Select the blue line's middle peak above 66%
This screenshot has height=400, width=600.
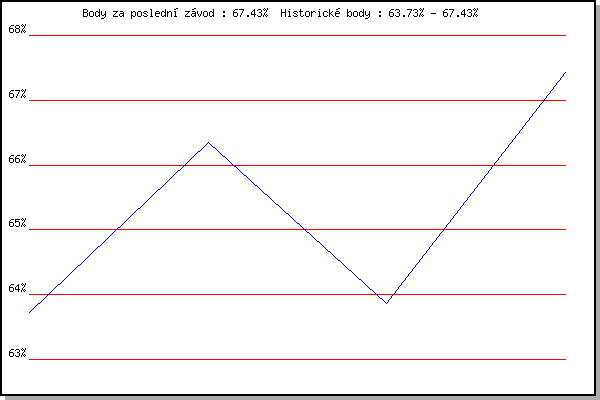208,142
